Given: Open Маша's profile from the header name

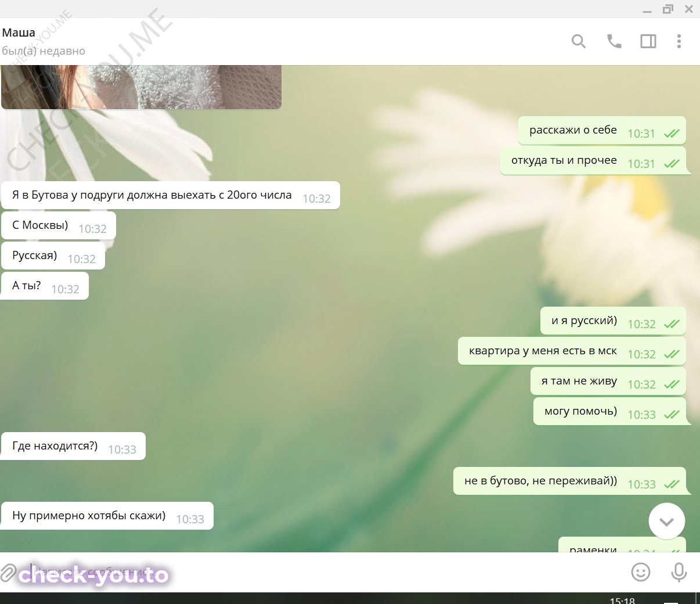Looking at the screenshot, I should point(19,33).
